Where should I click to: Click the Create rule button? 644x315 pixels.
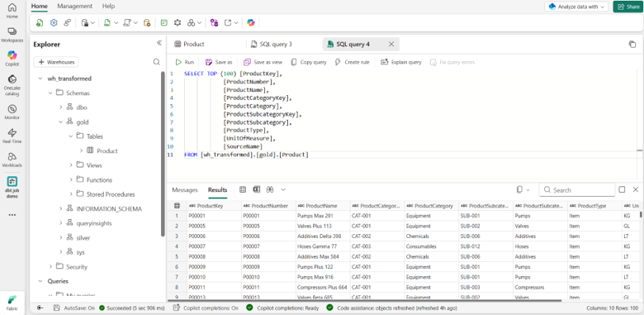click(352, 62)
